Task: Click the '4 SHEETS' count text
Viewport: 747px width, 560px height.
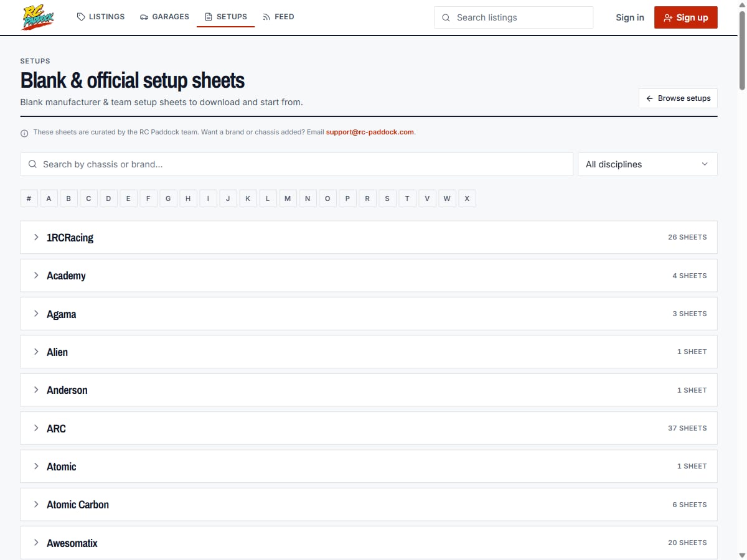Action: [x=690, y=276]
